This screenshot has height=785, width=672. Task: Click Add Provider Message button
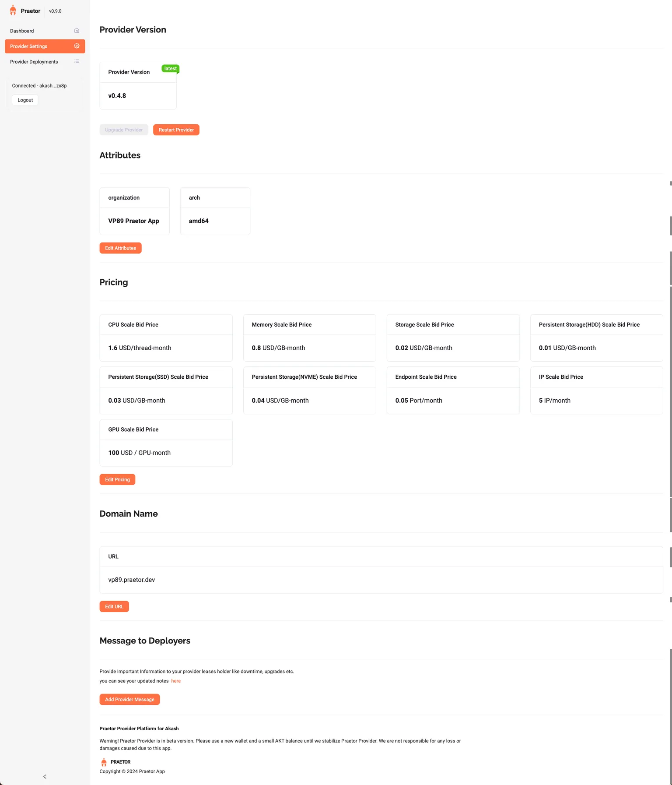click(x=129, y=700)
